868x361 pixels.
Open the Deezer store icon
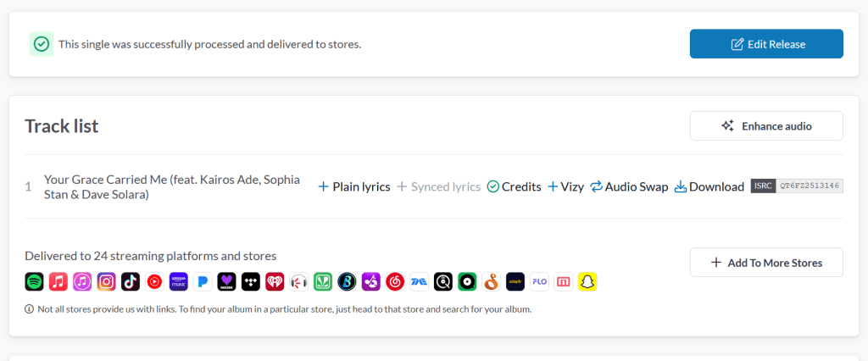(x=226, y=281)
